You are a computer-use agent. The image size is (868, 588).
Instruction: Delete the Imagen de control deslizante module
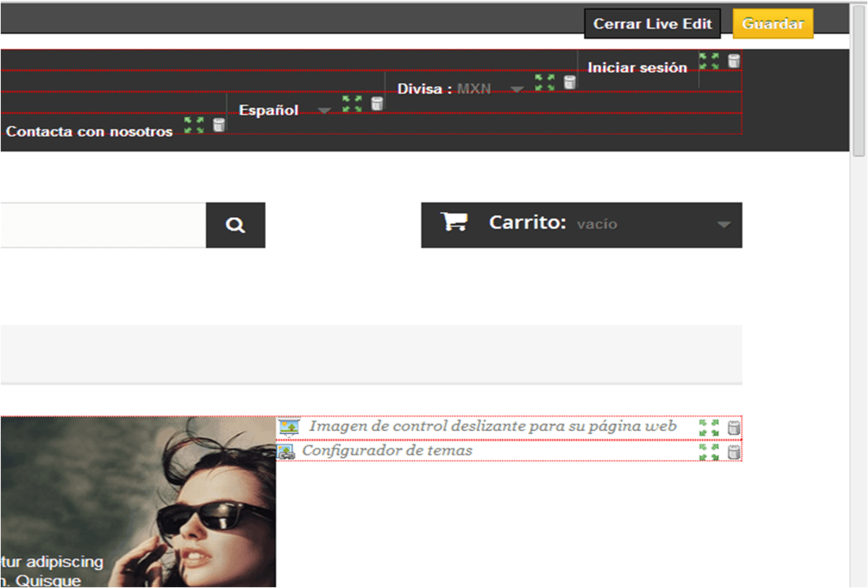734,428
